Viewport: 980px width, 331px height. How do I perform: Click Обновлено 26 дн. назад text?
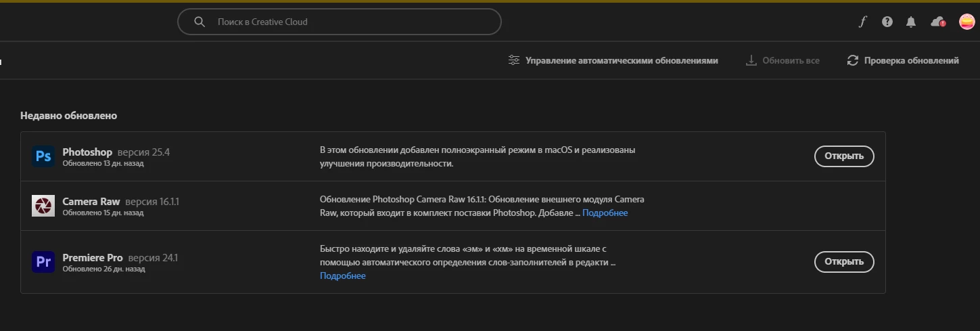[103, 269]
